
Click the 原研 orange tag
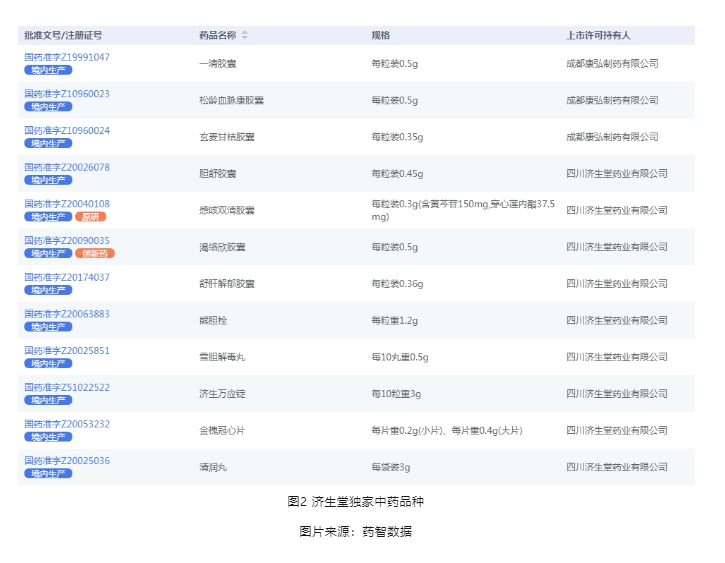[x=91, y=217]
